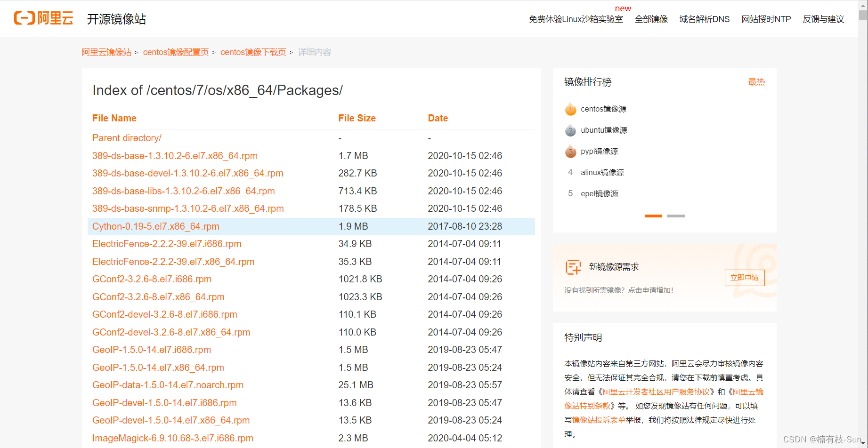The width and height of the screenshot is (868, 448).
Task: Download GeoIP-1.5.0-14.el7.x86_64.rpm
Action: pos(158,368)
